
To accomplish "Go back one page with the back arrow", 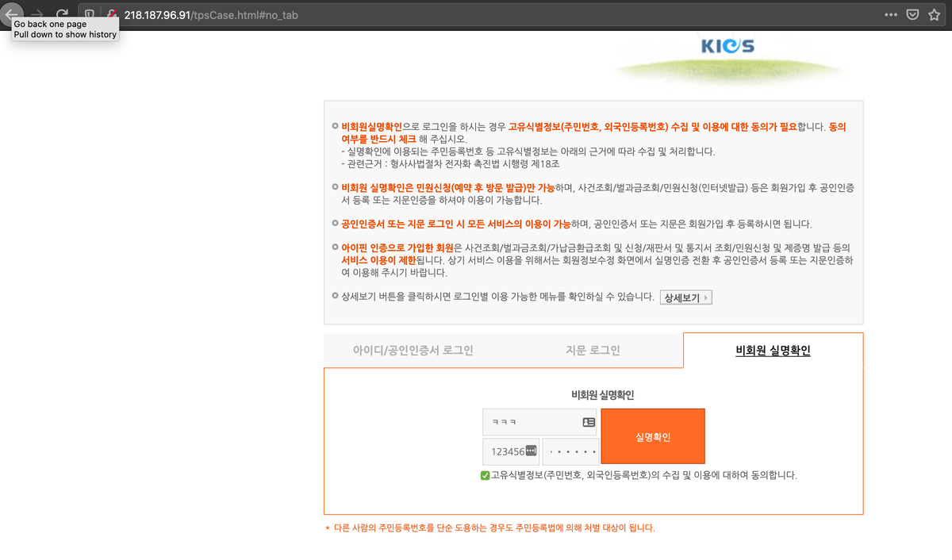I will point(11,15).
